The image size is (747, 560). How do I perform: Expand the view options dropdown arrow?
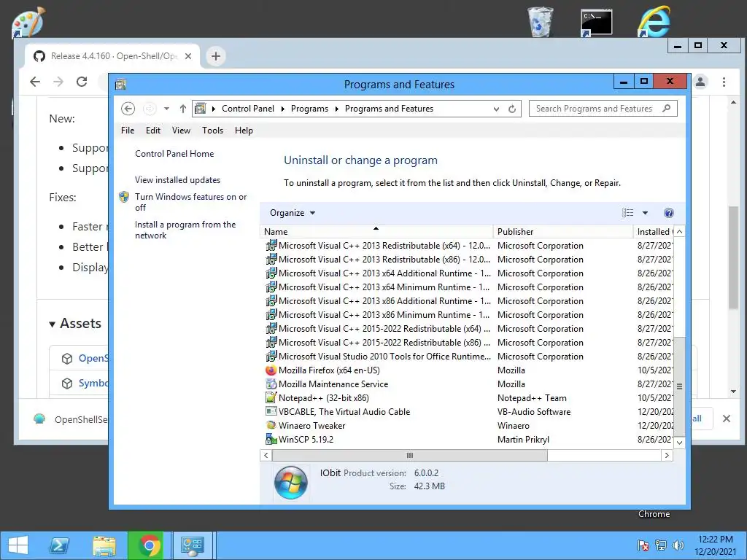645,213
